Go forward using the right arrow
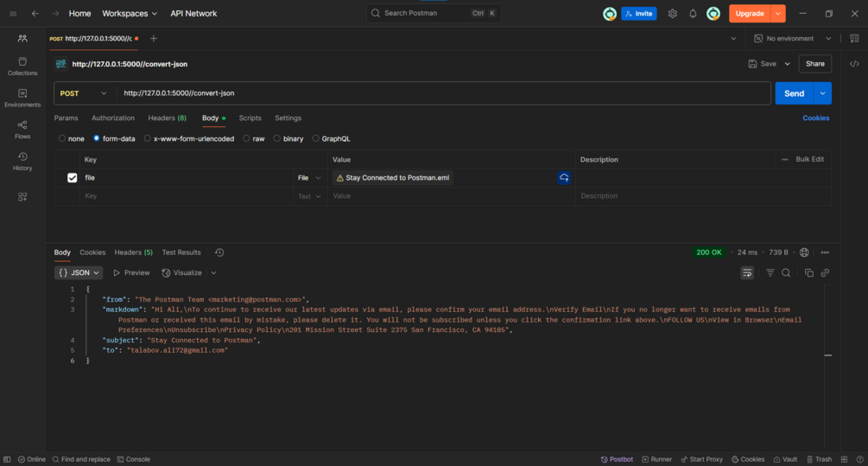 (x=54, y=13)
